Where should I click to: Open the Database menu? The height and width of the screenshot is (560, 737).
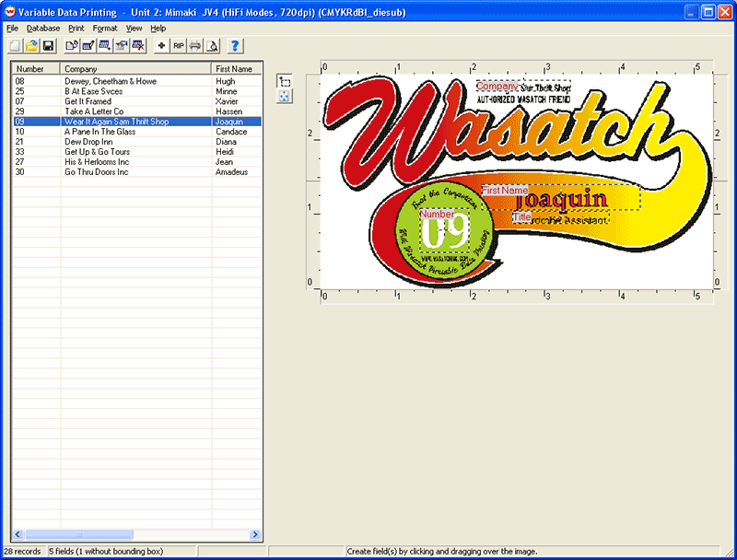click(x=43, y=29)
